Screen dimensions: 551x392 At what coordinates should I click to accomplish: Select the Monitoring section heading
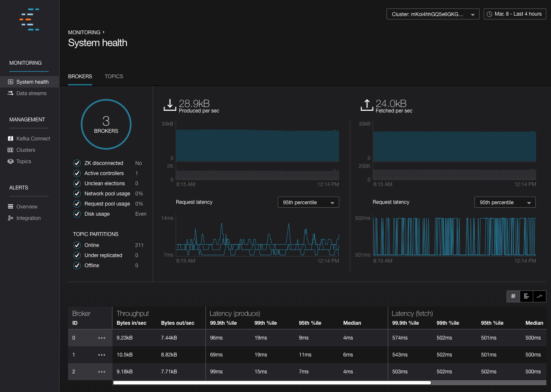tap(25, 63)
